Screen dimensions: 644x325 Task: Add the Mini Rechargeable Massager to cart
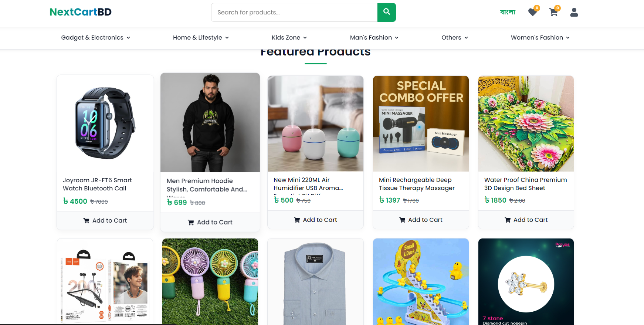(421, 220)
